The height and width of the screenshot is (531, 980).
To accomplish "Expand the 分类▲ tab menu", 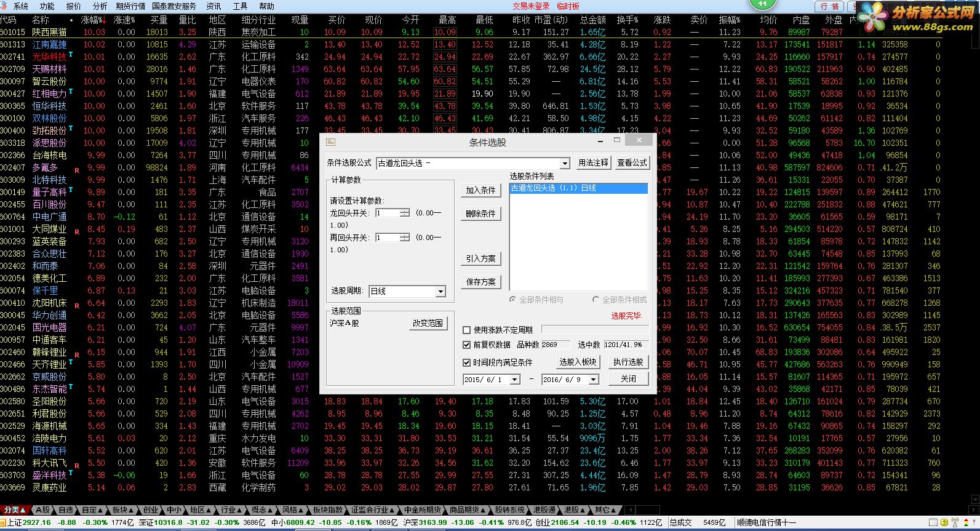I will tap(15, 510).
